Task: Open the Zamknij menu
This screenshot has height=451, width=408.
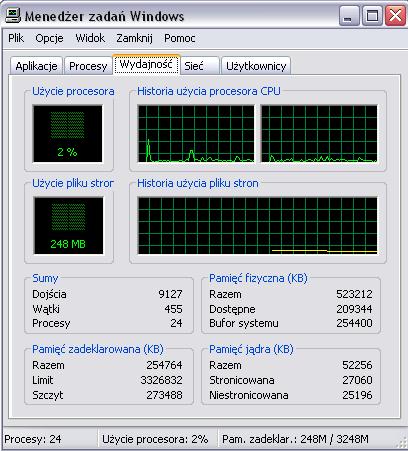Action: click(134, 38)
